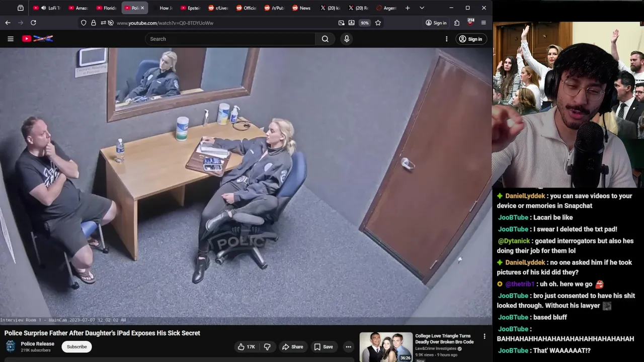Viewport: 644px width, 362px height.
Task: Click the Firefox account Sign in button
Action: 436,23
